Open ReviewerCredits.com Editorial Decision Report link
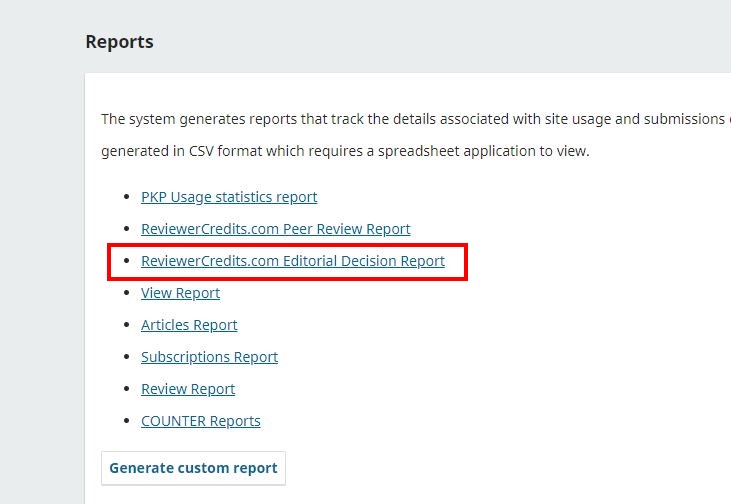 (292, 261)
